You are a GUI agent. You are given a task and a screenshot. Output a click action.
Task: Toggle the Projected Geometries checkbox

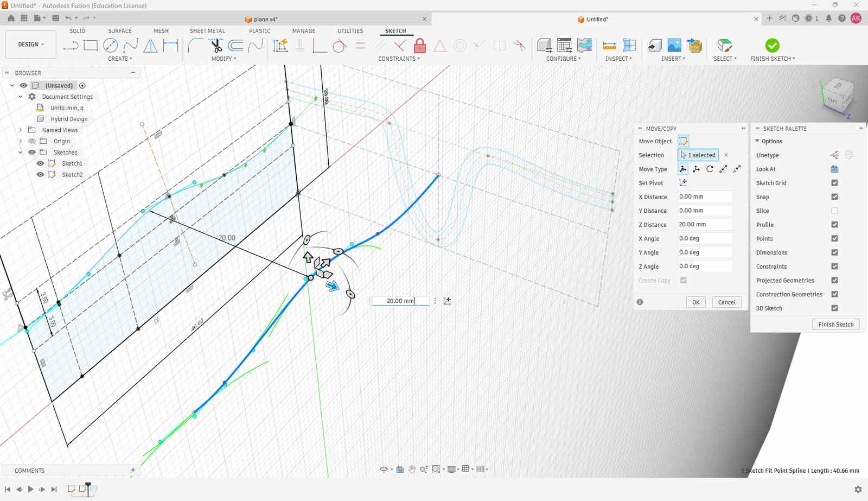point(834,281)
